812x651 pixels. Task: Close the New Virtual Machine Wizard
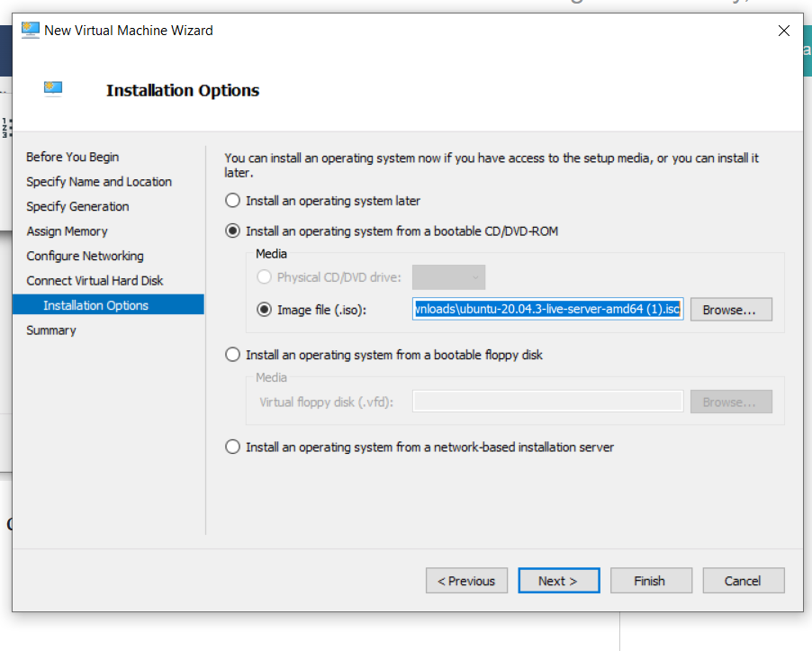783,31
